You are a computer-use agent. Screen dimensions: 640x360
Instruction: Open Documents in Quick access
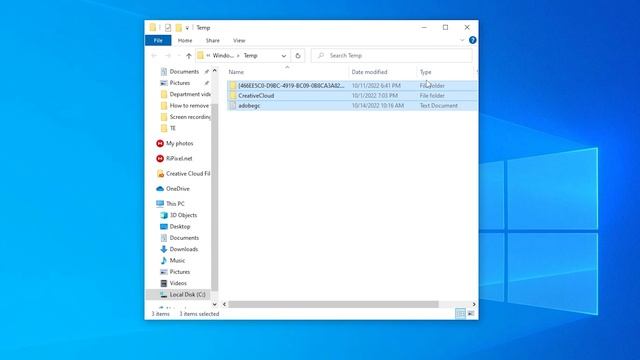click(184, 71)
